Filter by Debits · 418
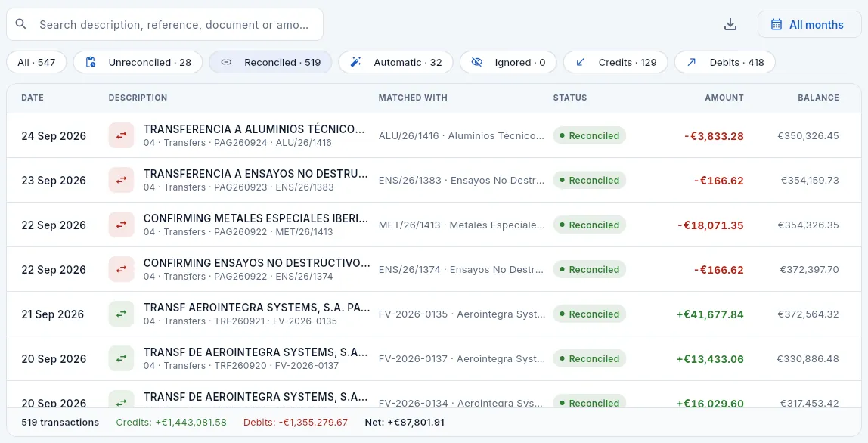 pyautogui.click(x=724, y=62)
